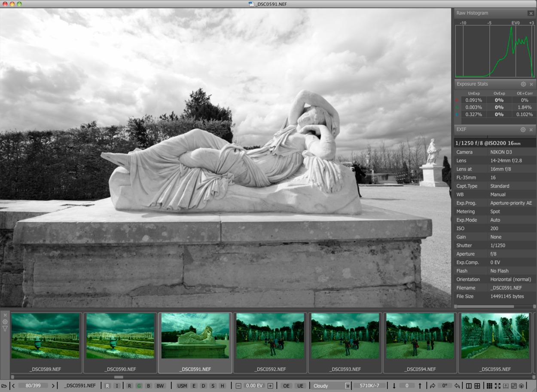The width and height of the screenshot is (537, 392).
Task: Switch to the four-pane grid layout
Action: click(476, 386)
